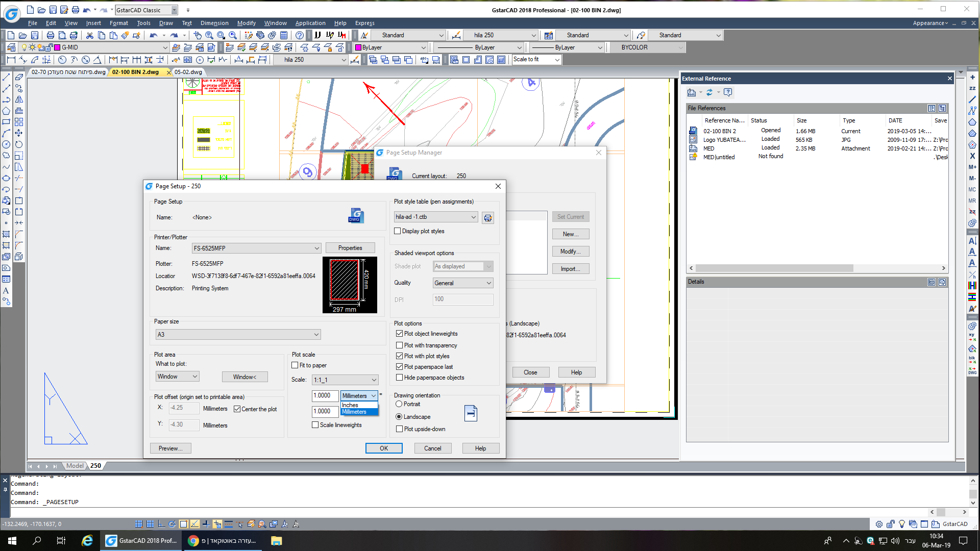Image resolution: width=980 pixels, height=551 pixels.
Task: Open the printer Name dropdown
Action: [x=256, y=248]
